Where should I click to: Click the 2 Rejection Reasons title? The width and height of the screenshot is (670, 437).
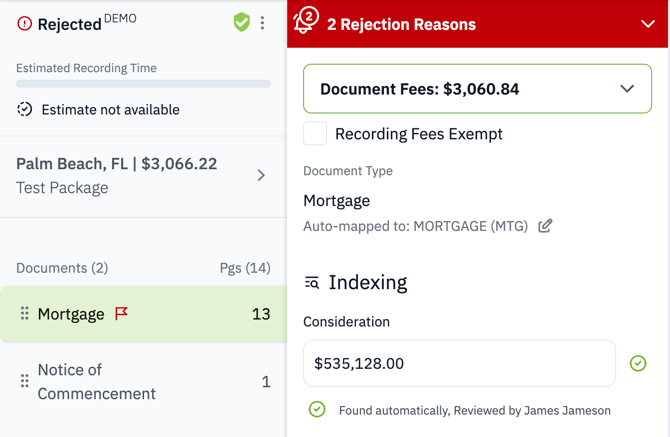[x=401, y=24]
